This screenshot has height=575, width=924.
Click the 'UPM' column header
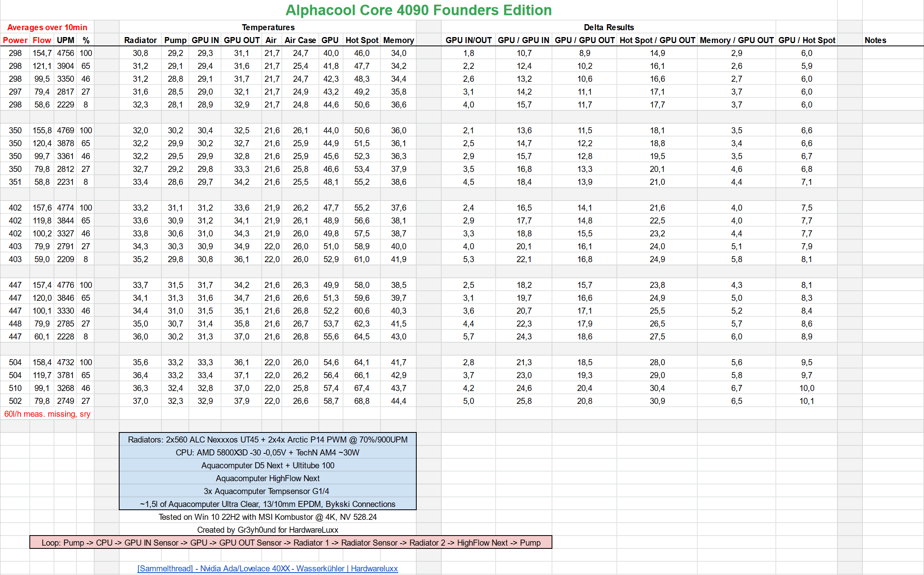65,40
